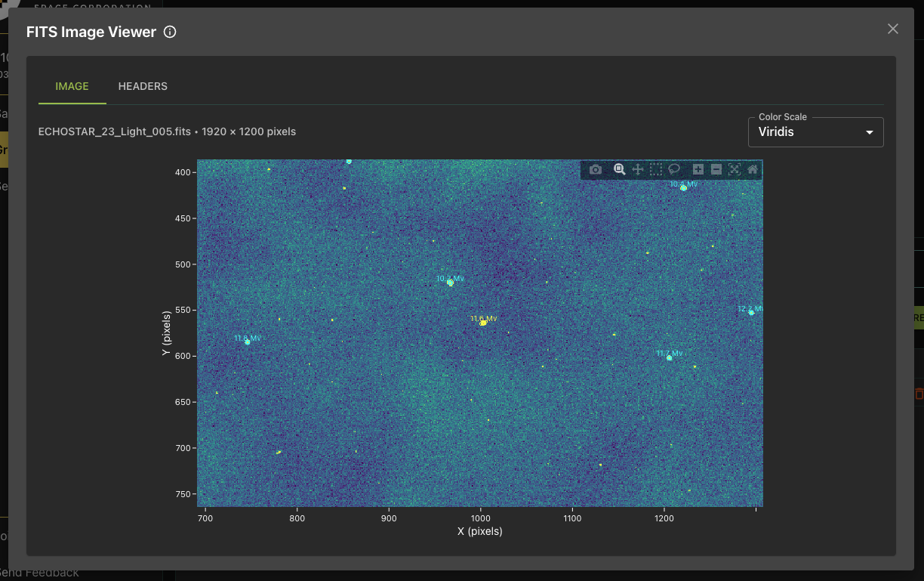Select the Lasso Select tool
Viewport: 924px width, 581px height.
pyautogui.click(x=674, y=169)
